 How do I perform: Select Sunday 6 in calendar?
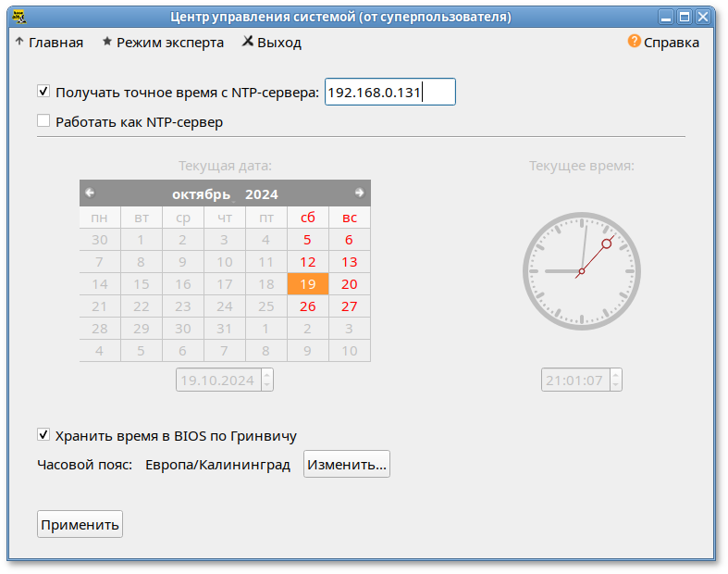350,240
